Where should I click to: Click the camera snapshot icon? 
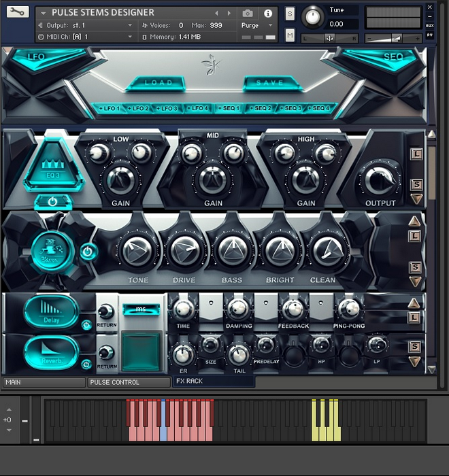(x=248, y=13)
